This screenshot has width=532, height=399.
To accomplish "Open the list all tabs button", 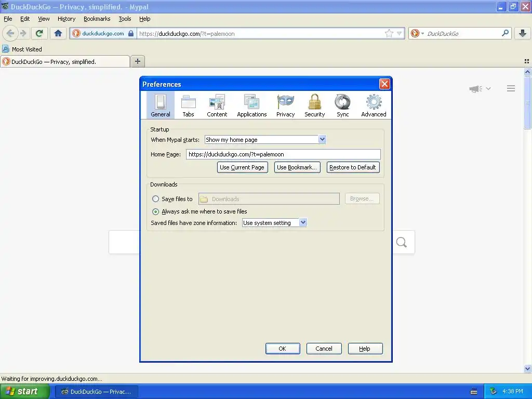I will [x=527, y=61].
